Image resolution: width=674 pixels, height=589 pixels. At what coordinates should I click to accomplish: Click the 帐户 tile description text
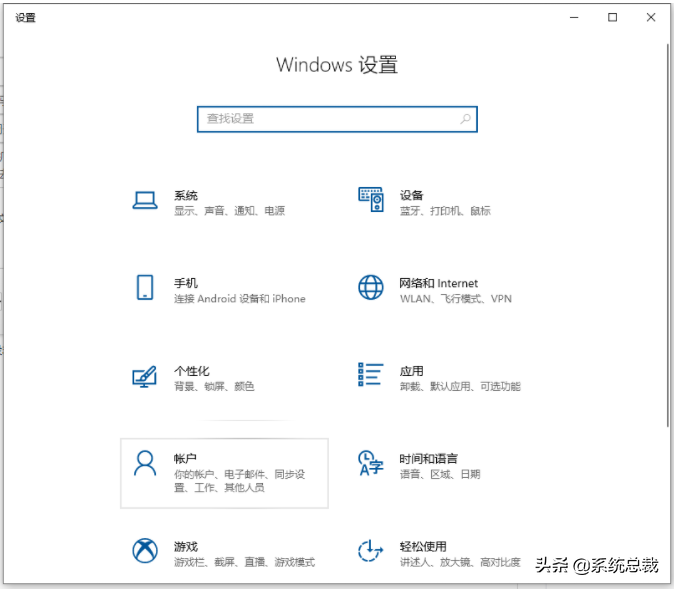[238, 480]
